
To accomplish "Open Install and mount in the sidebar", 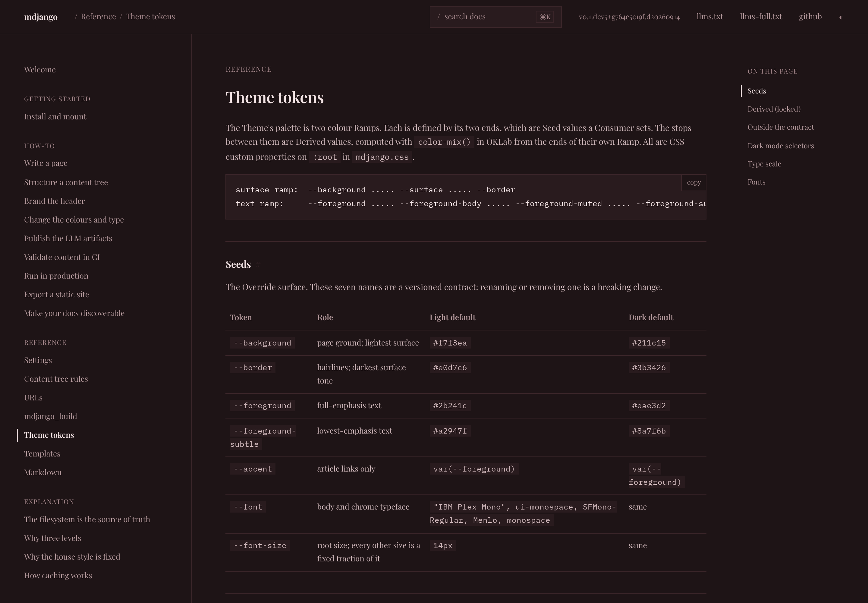I will pyautogui.click(x=55, y=116).
